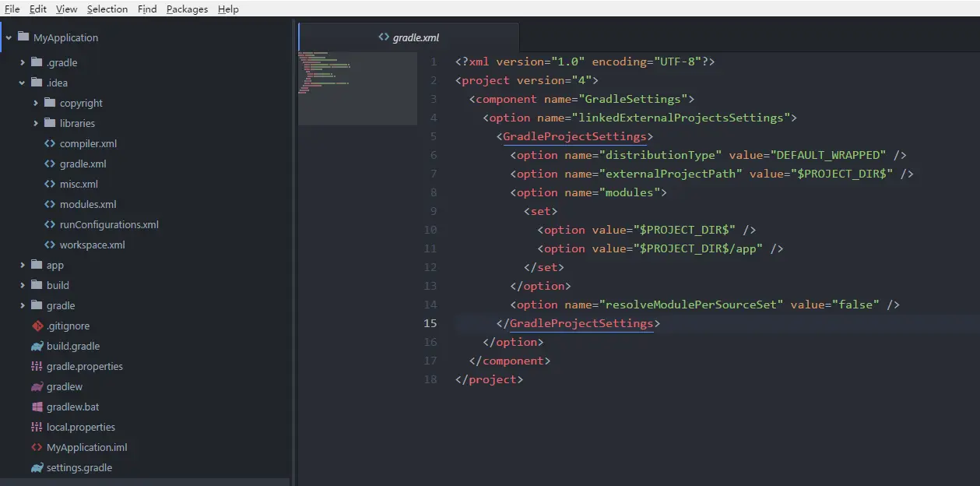This screenshot has height=486, width=980.
Task: Click the "DEFAULT_WRAPPED" value text
Action: 828,155
